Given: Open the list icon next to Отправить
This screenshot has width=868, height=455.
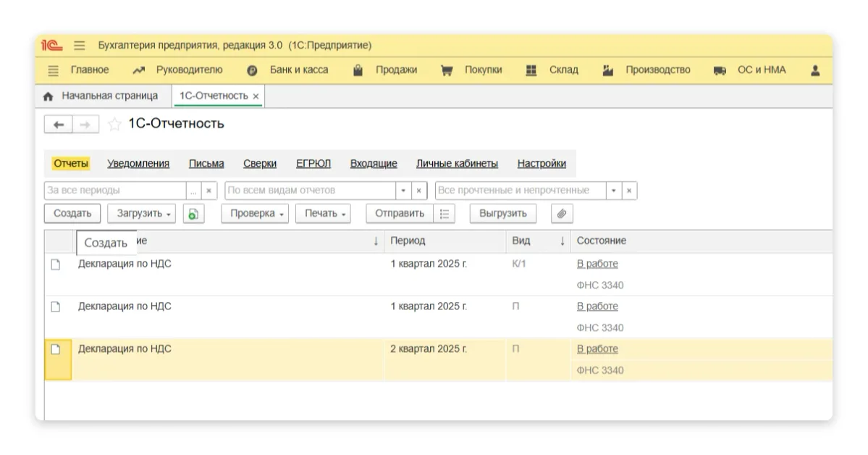Looking at the screenshot, I should (x=444, y=214).
